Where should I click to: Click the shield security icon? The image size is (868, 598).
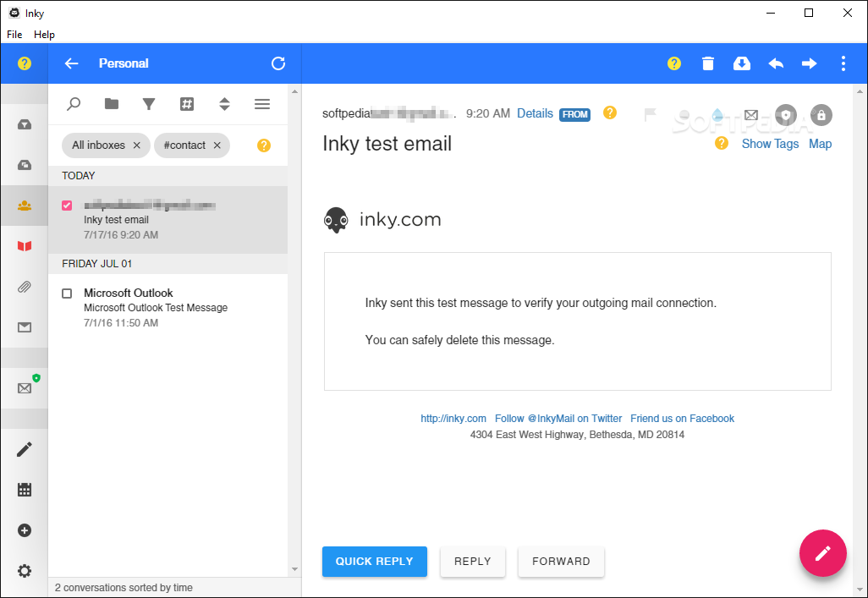786,115
